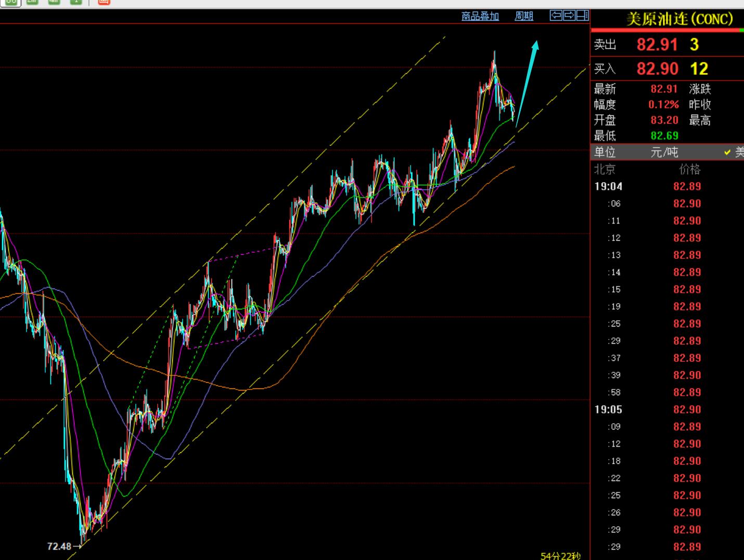Click the 单位 unit label
Image resolution: width=744 pixels, height=560 pixels.
(x=605, y=152)
